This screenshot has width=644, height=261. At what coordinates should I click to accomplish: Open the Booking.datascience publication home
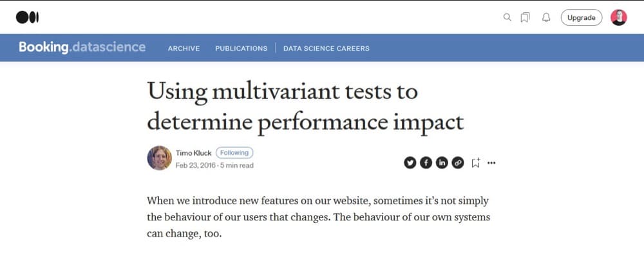click(x=82, y=47)
